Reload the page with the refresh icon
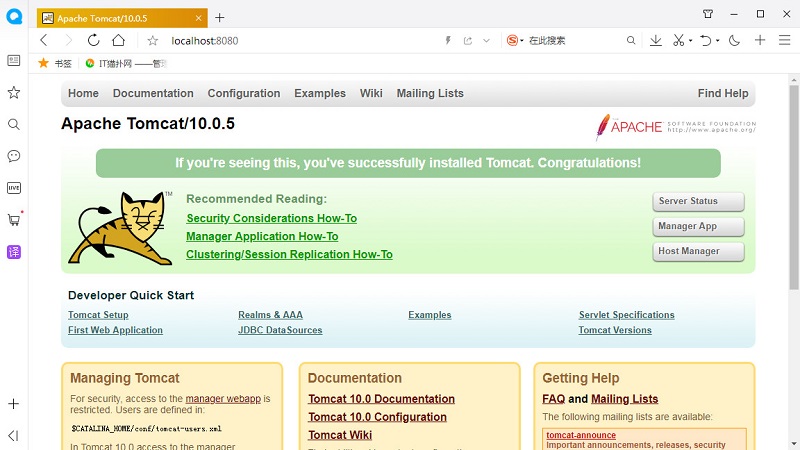 coord(93,40)
